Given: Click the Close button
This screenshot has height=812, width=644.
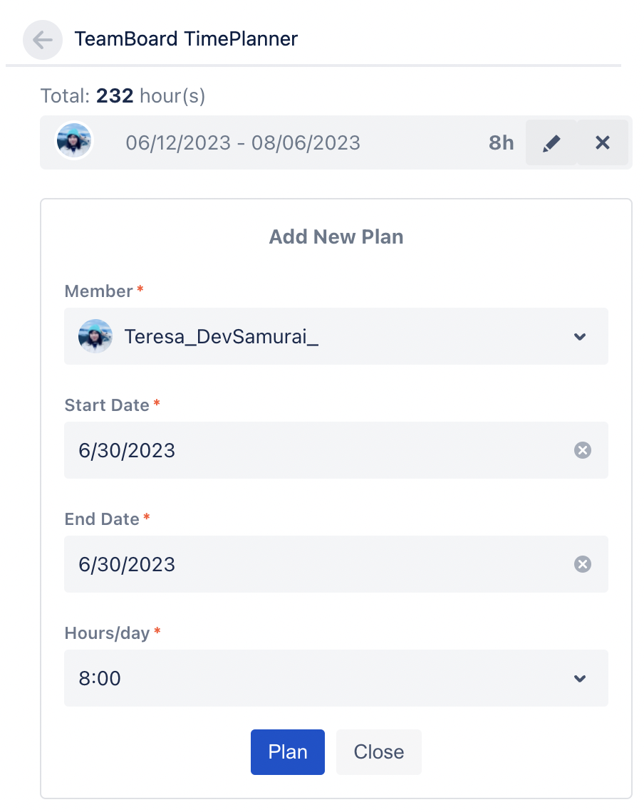Looking at the screenshot, I should point(378,752).
